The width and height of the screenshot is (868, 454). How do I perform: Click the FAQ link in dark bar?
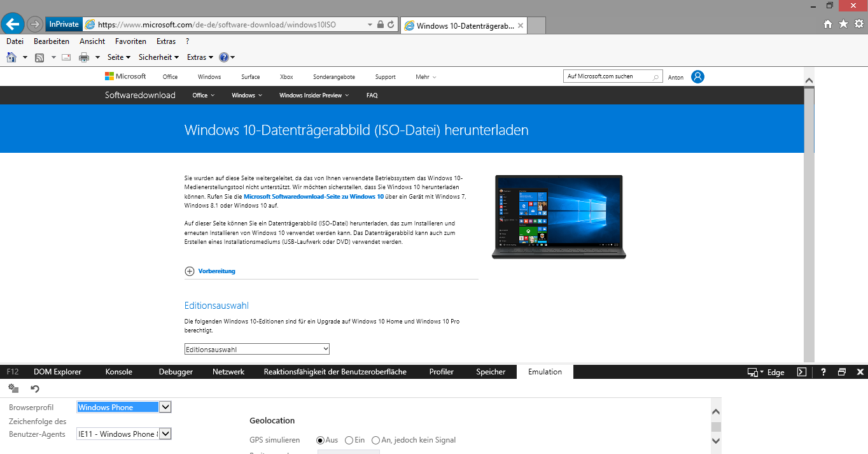pos(372,96)
